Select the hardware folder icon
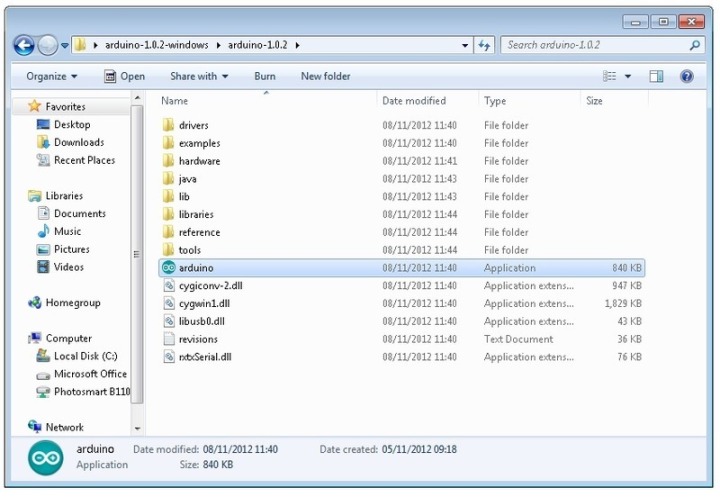This screenshot has height=497, width=720. 169,161
